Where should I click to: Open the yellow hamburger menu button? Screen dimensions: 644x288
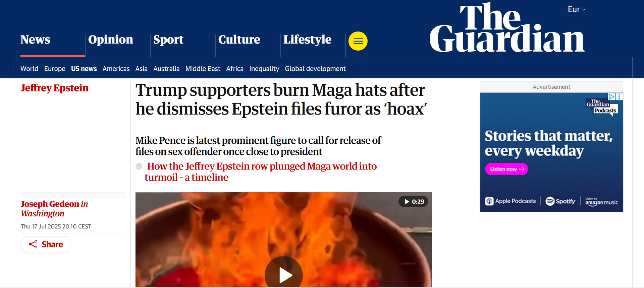point(358,41)
